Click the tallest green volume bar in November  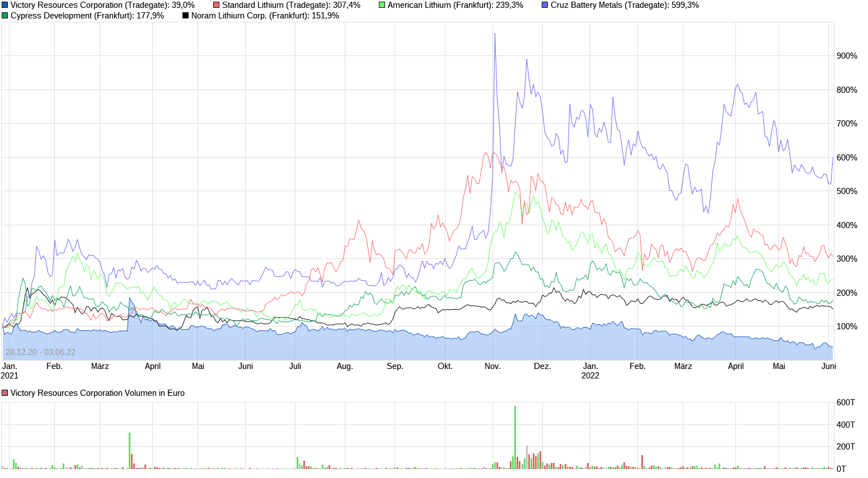coord(515,436)
